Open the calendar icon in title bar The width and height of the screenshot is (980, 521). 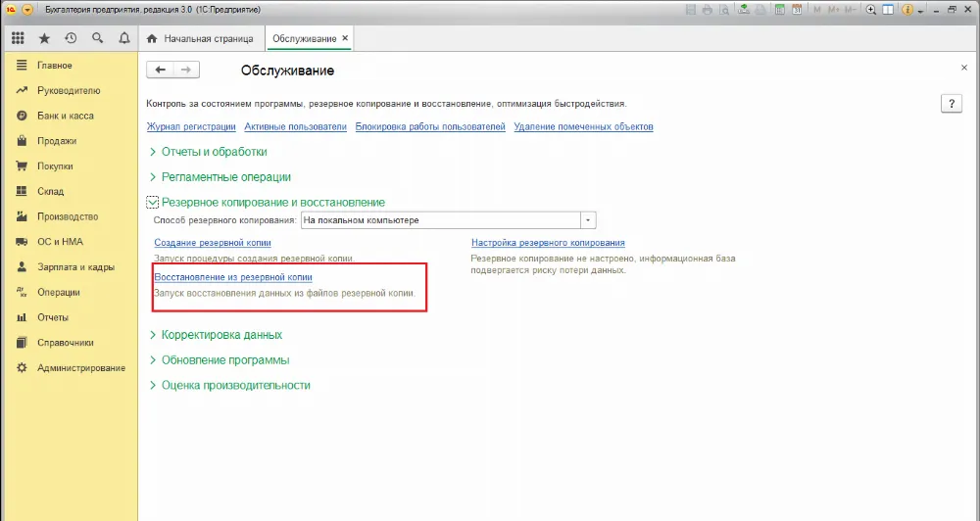pyautogui.click(x=797, y=10)
